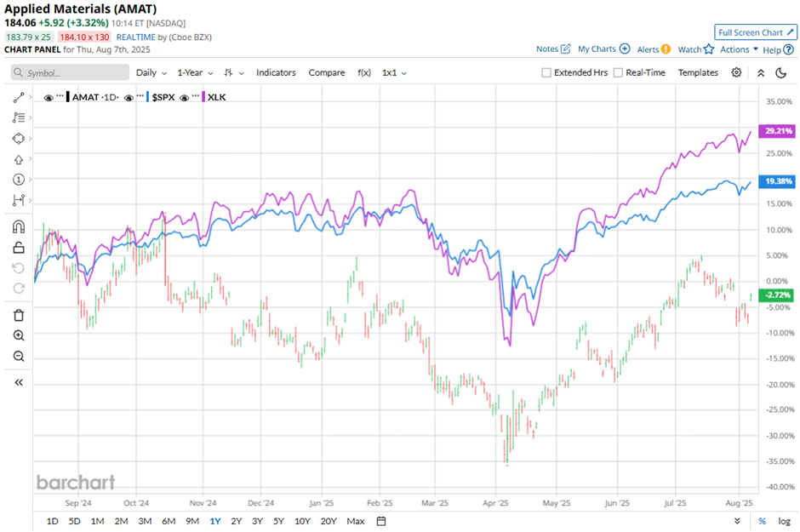Screen dimensions: 800x532
Task: Click the AMAT black color swatch
Action: [68, 97]
